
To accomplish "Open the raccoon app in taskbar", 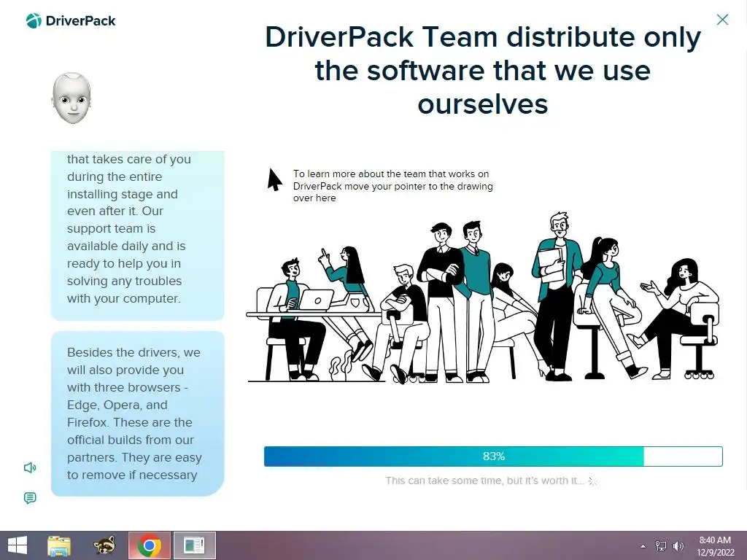I will click(x=104, y=545).
